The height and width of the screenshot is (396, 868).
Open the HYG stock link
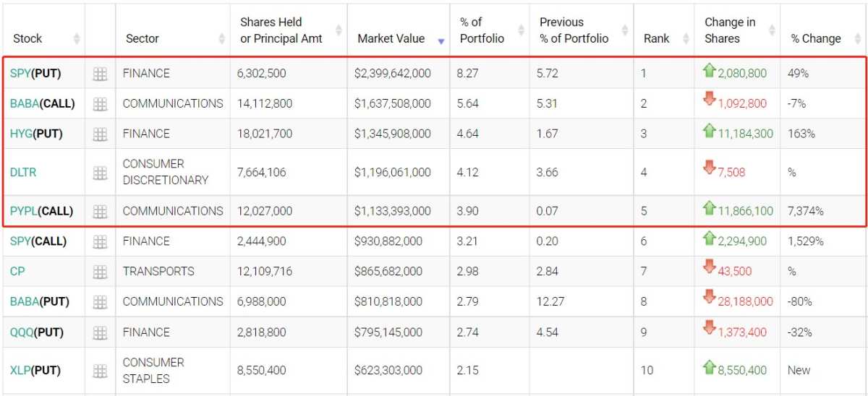click(20, 134)
